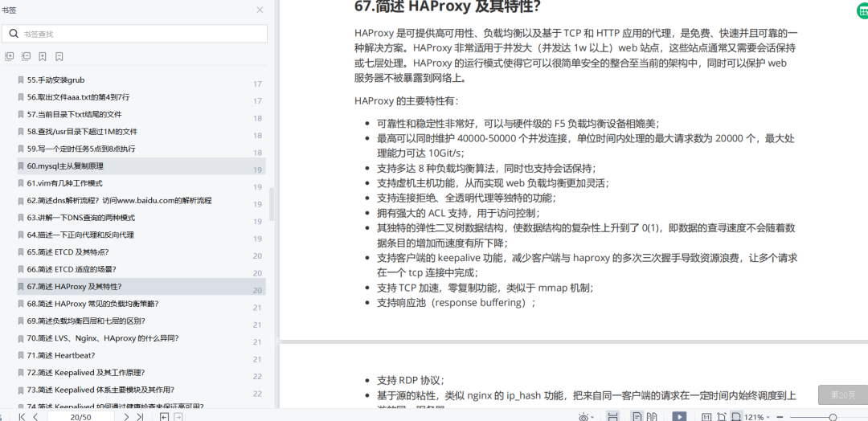The image size is (868, 421).
Task: Collapse all bookmarks icon
Action: click(x=26, y=56)
